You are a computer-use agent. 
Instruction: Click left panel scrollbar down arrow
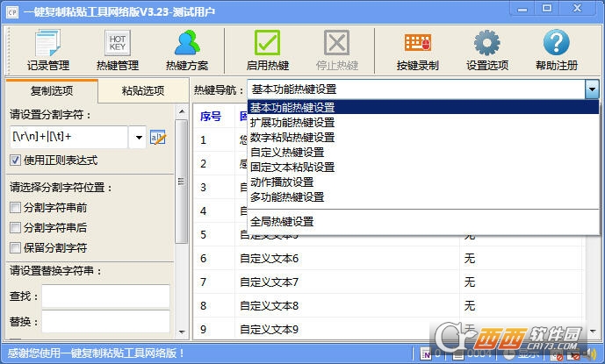[182, 332]
